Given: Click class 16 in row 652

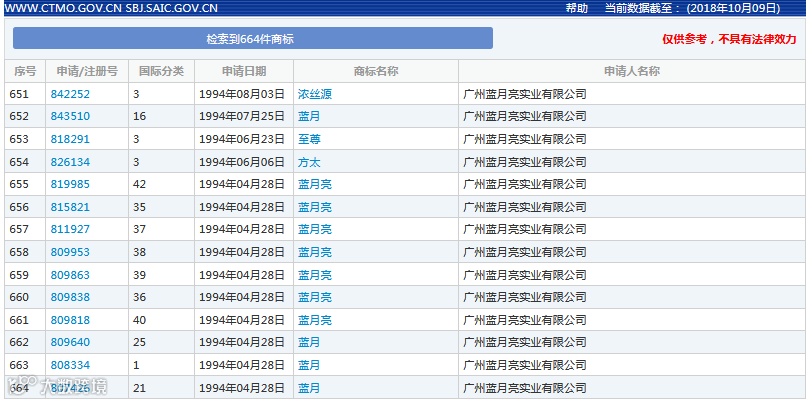Looking at the screenshot, I should point(139,117).
